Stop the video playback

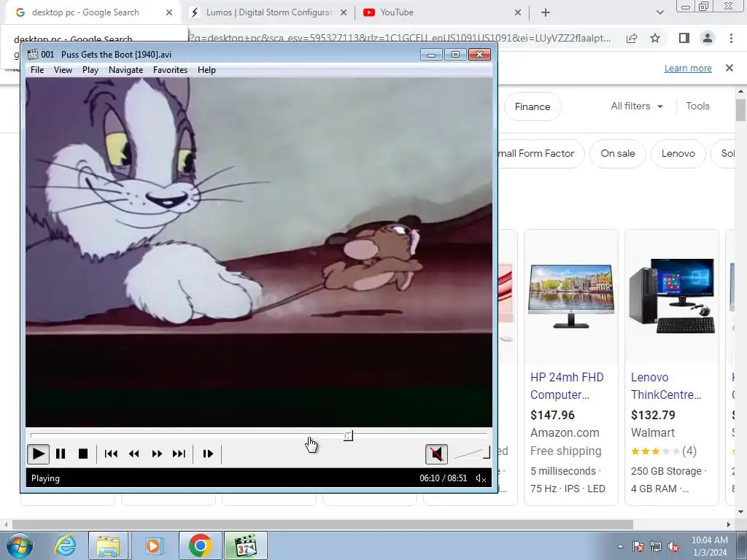(83, 454)
